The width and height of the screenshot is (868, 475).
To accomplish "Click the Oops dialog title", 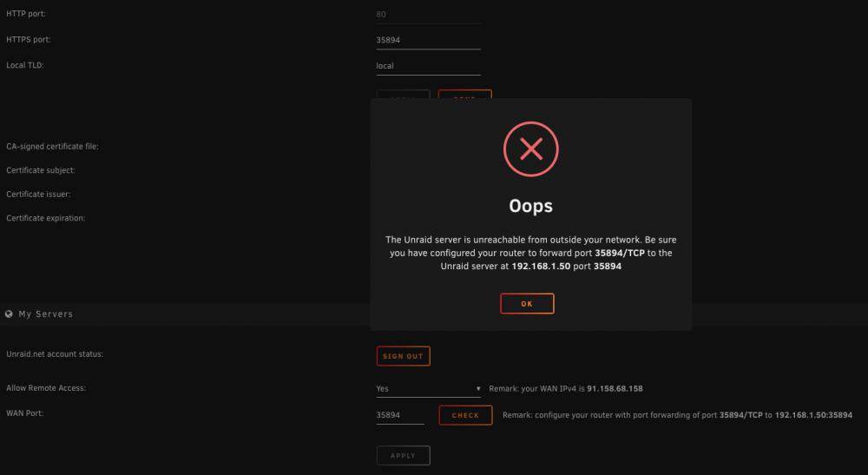I will coord(531,206).
